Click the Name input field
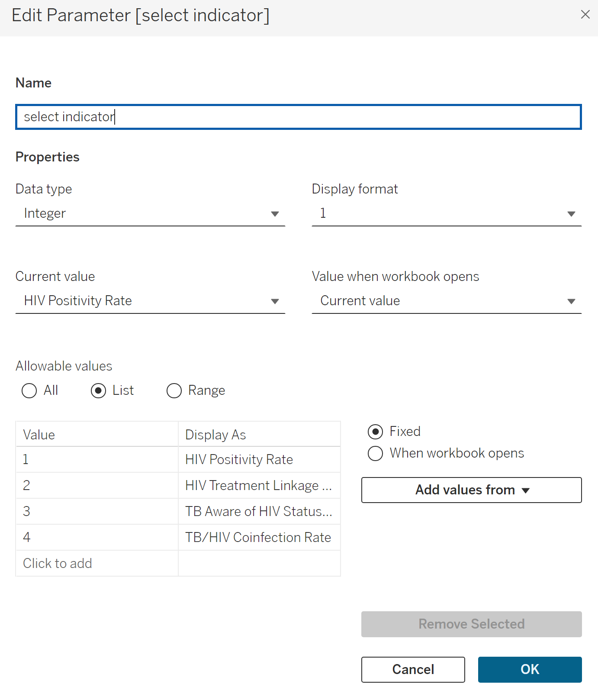This screenshot has width=598, height=700. 299,117
